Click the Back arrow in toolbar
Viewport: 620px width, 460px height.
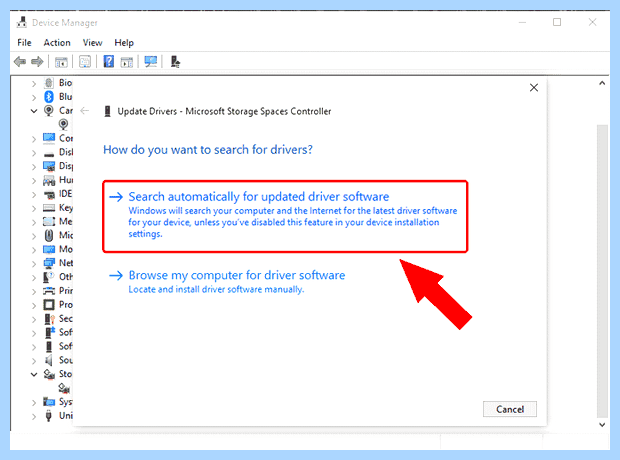click(x=20, y=62)
